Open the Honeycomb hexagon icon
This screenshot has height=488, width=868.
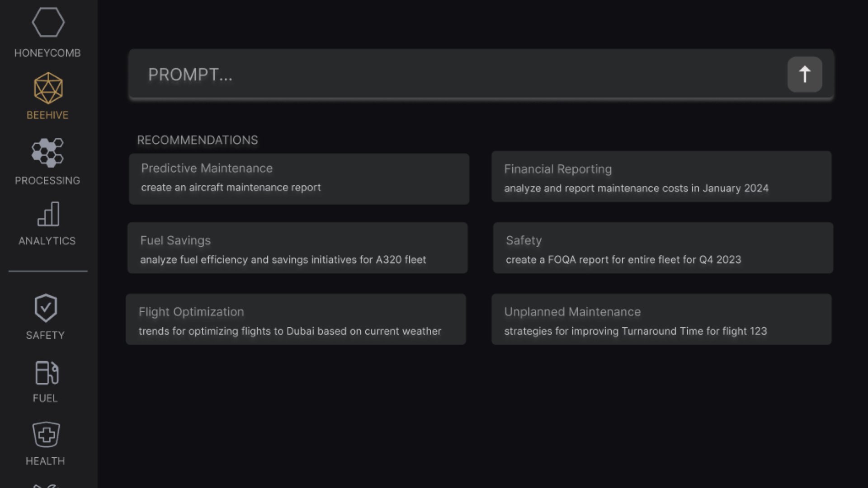pyautogui.click(x=48, y=22)
